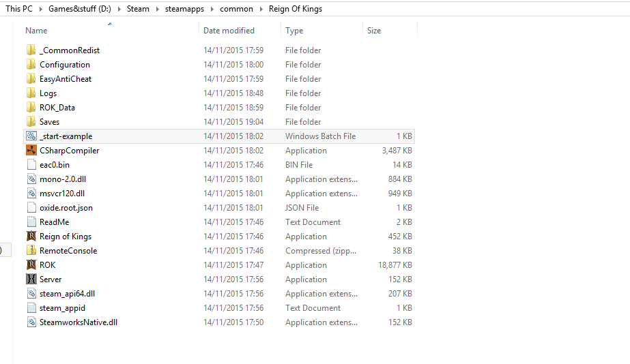Select the ROK file name
630x364 pixels.
point(47,265)
